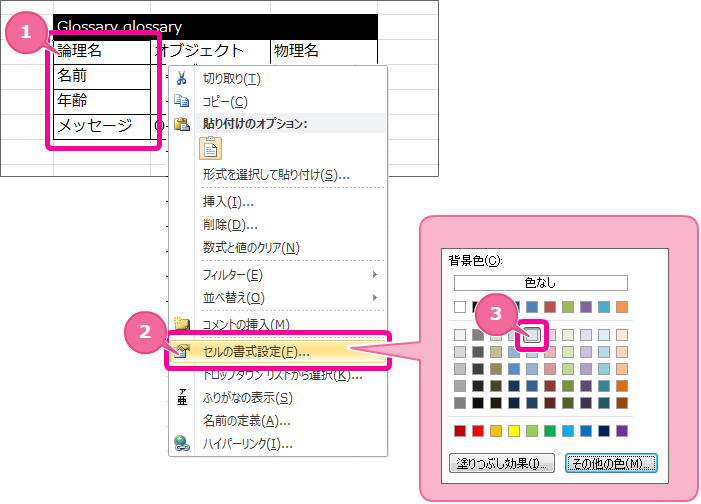The image size is (701, 504).
Task: Pick the yellow standard color swatch
Action: [514, 431]
